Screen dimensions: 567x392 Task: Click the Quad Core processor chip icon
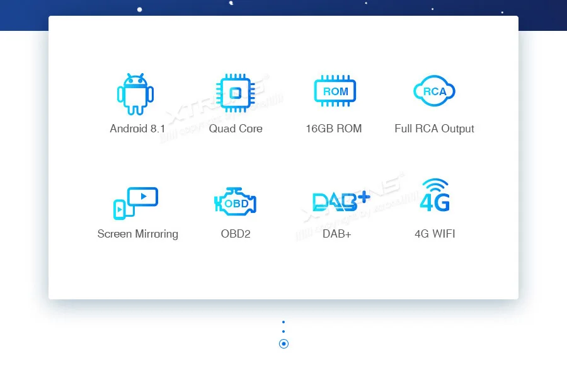coord(236,93)
